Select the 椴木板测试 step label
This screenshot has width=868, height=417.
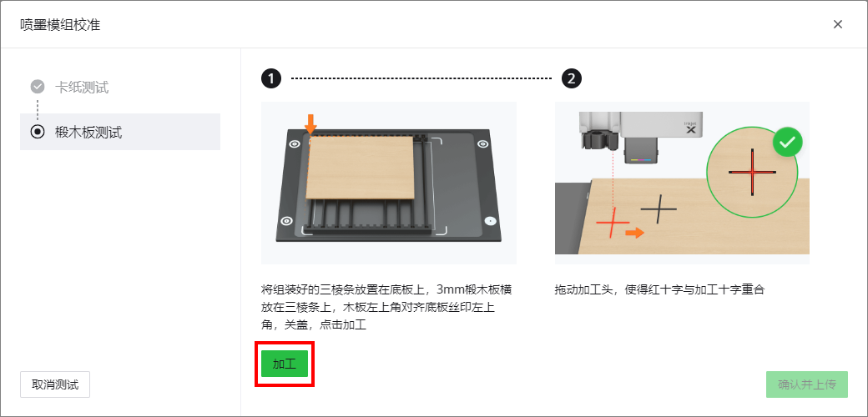click(88, 132)
